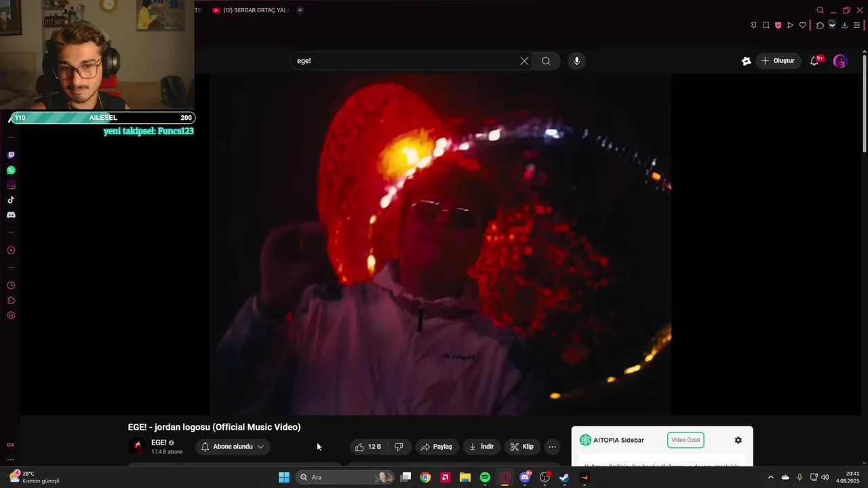Open WhatsApp in the sidebar
The image size is (868, 488).
11,170
